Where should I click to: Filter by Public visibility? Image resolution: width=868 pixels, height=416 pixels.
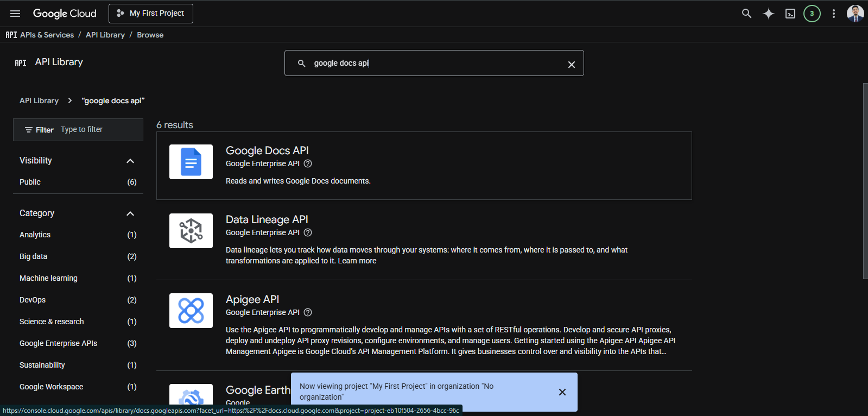coord(78,182)
